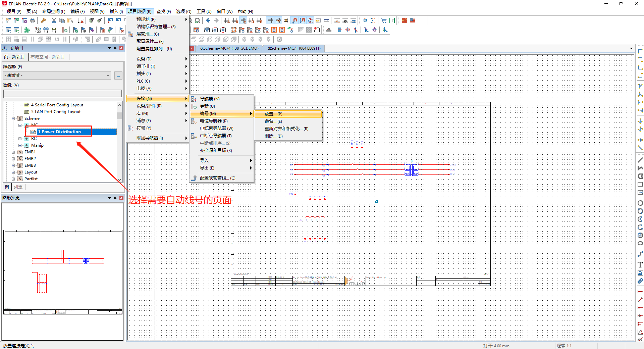Select the Polyline drawing tool

click(640, 168)
